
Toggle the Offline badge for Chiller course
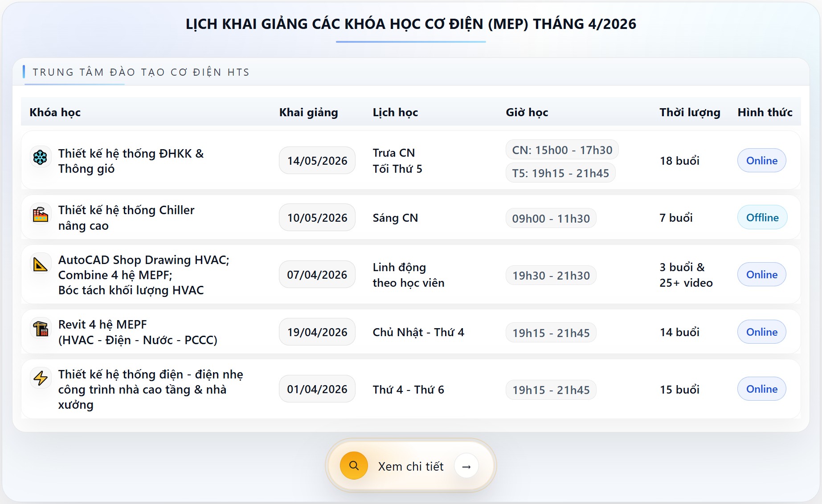tap(762, 217)
